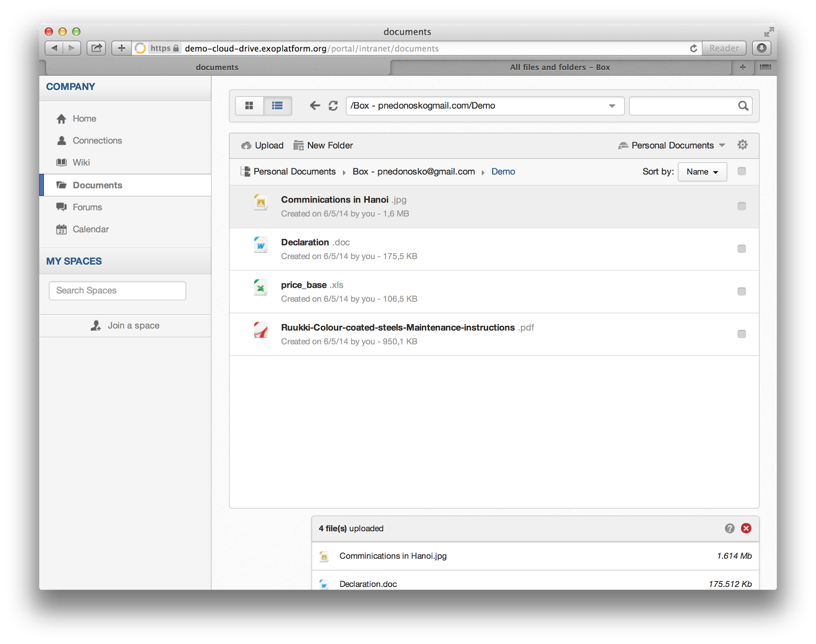The image size is (816, 644).
Task: Open the Declaration .doc file
Action: pos(315,242)
